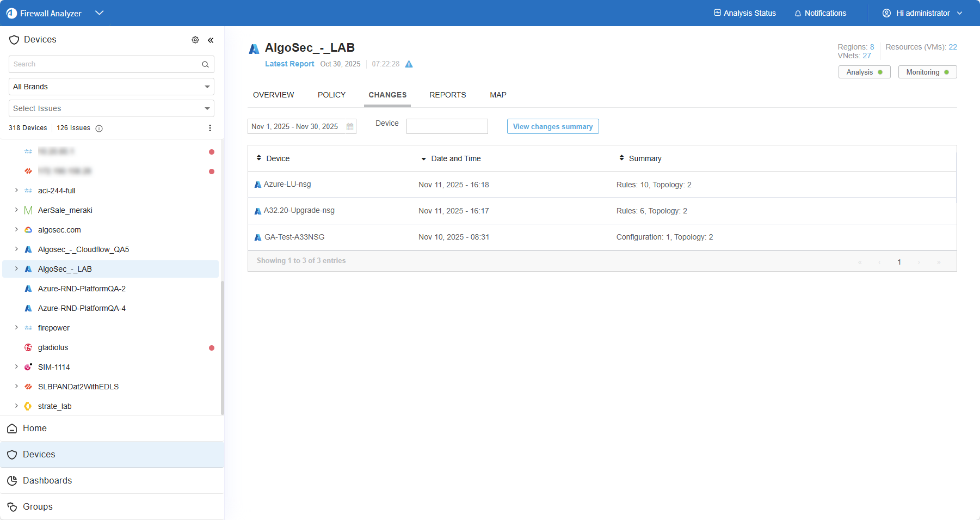Open the All Brands dropdown
This screenshot has height=520, width=980.
pos(112,87)
